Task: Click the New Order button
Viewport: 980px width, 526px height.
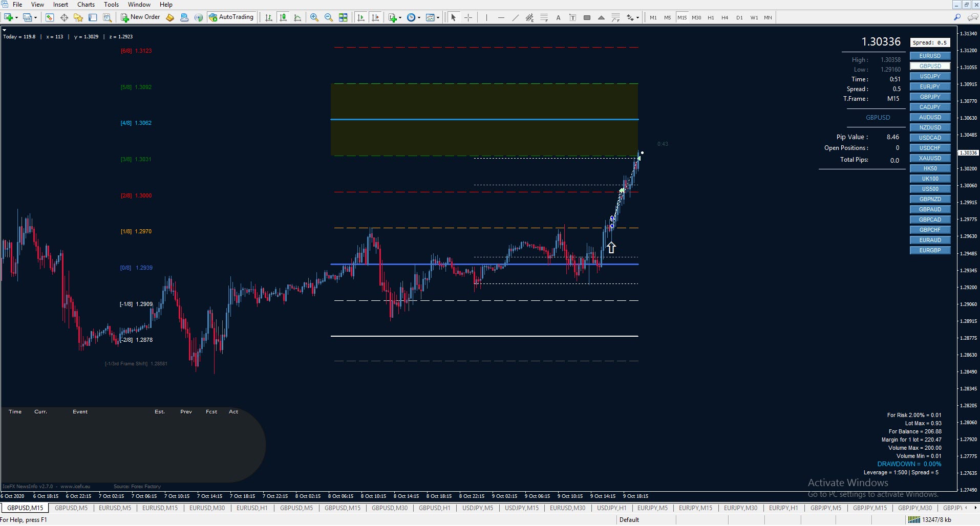Action: click(x=140, y=17)
